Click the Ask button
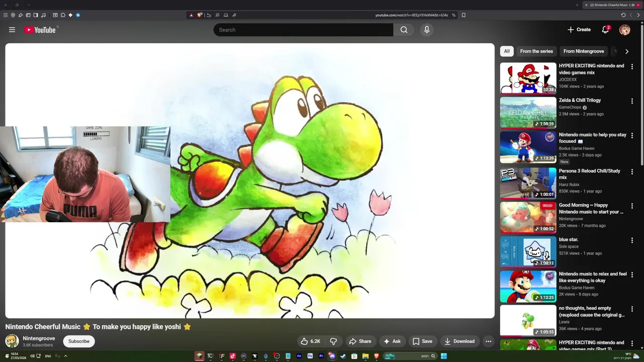This screenshot has width=644, height=362. coord(392,341)
